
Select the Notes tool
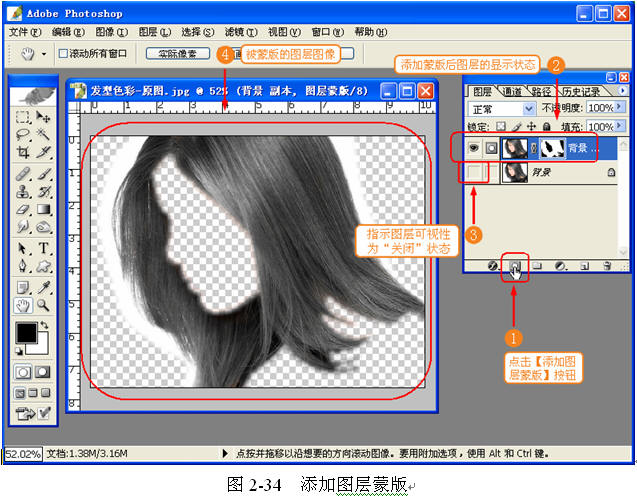22,287
